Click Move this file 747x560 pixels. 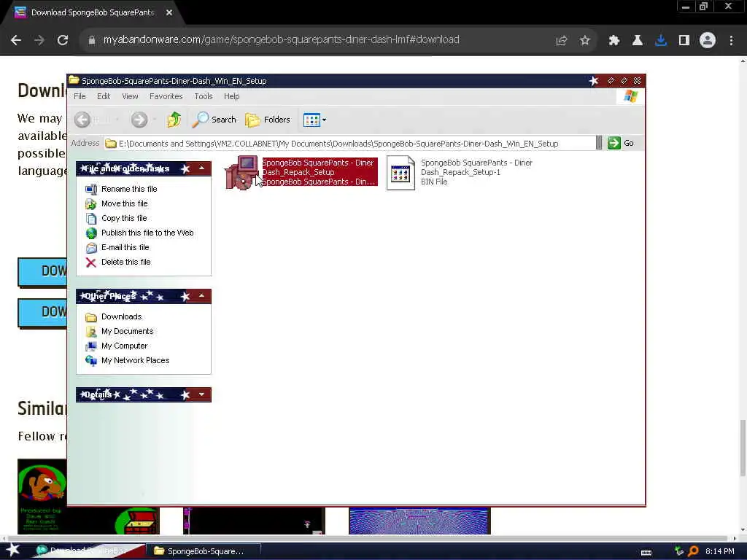coord(124,204)
